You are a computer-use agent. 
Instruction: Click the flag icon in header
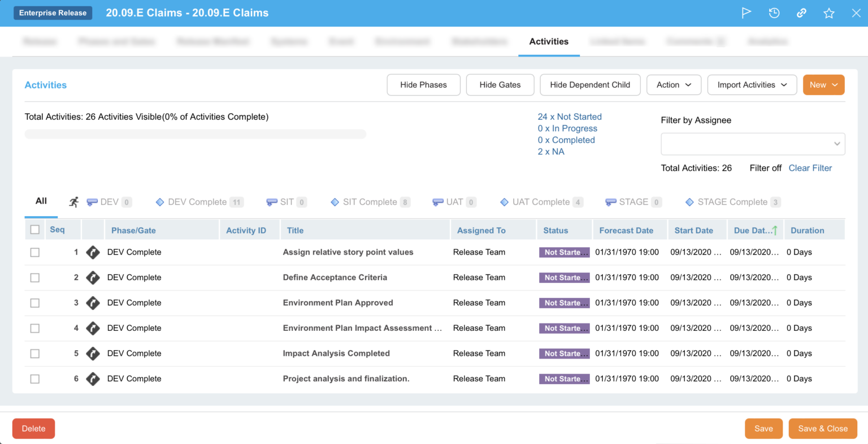click(x=746, y=13)
